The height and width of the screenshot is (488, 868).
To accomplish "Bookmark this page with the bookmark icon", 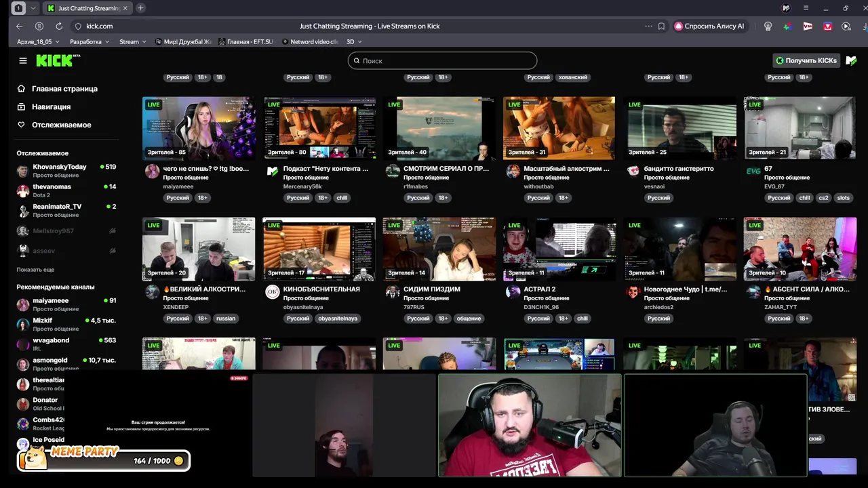I will point(661,26).
